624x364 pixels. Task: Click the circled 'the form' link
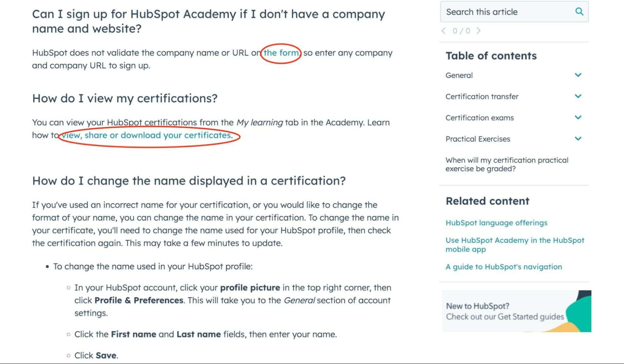coord(280,53)
